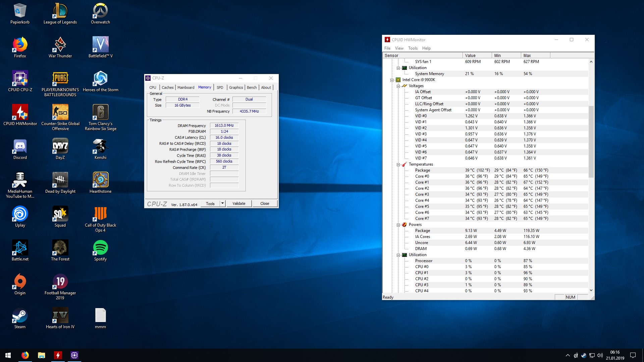Open the View menu in HWMonitor

399,48
